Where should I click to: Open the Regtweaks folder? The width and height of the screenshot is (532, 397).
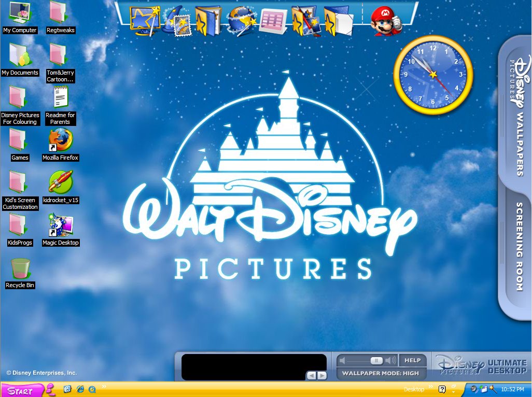pyautogui.click(x=60, y=17)
